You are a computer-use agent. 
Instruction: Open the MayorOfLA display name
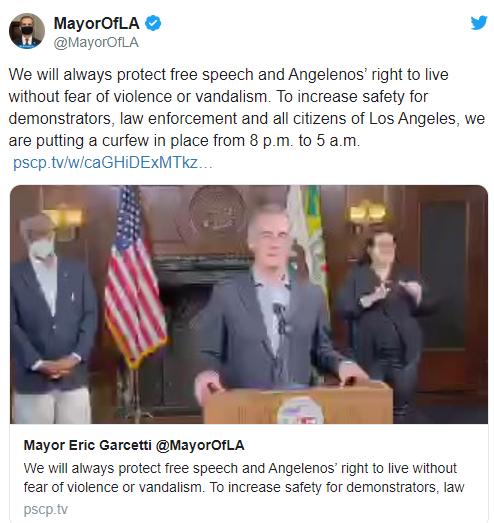[x=96, y=23]
